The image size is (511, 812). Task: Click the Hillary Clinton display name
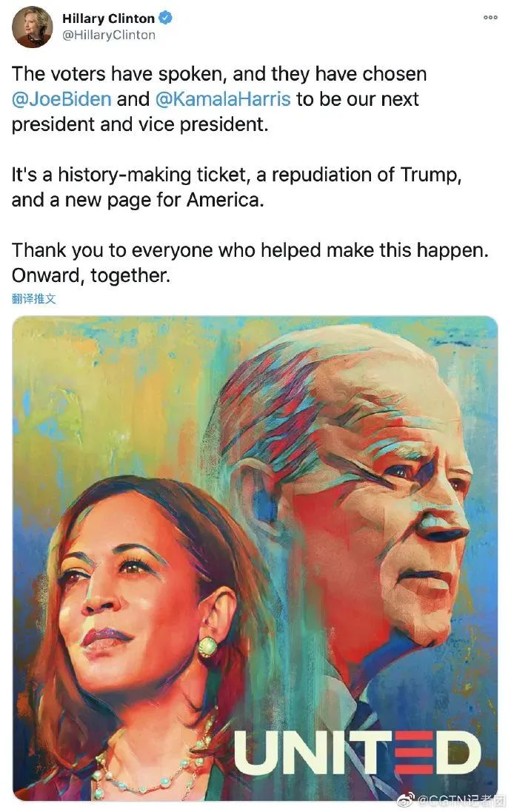108,18
